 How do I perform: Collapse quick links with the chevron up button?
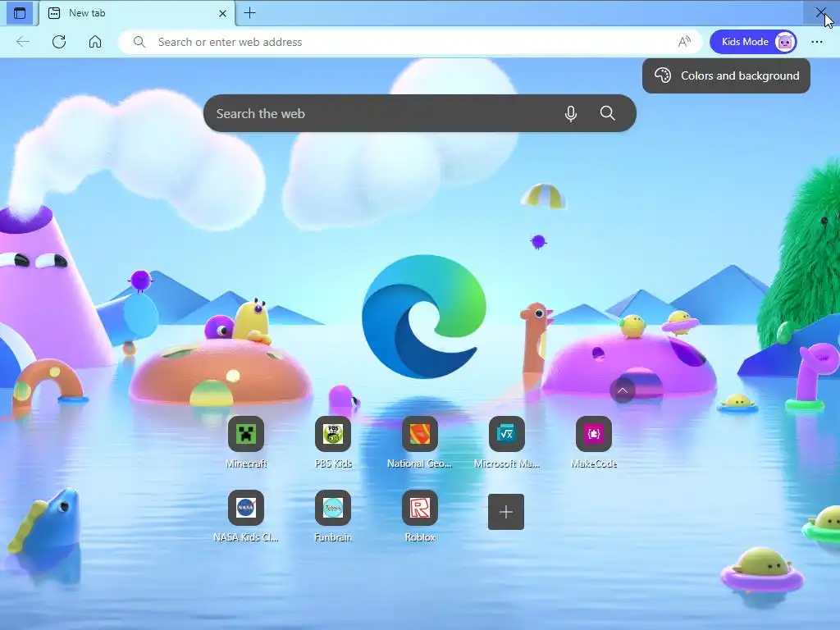pyautogui.click(x=623, y=390)
